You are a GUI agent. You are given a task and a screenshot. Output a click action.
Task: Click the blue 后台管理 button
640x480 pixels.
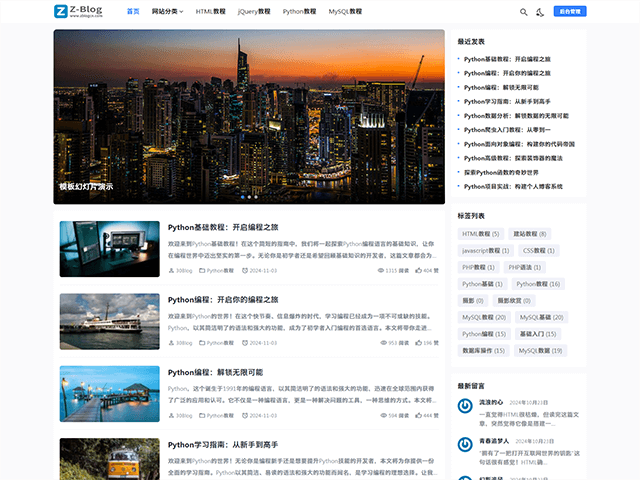tap(570, 11)
